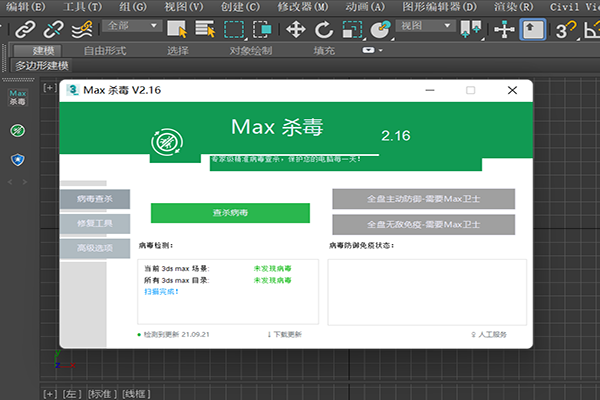Click the Max 杀毒 sidebar icon
Viewport: 600px width, 400px height.
click(x=18, y=98)
